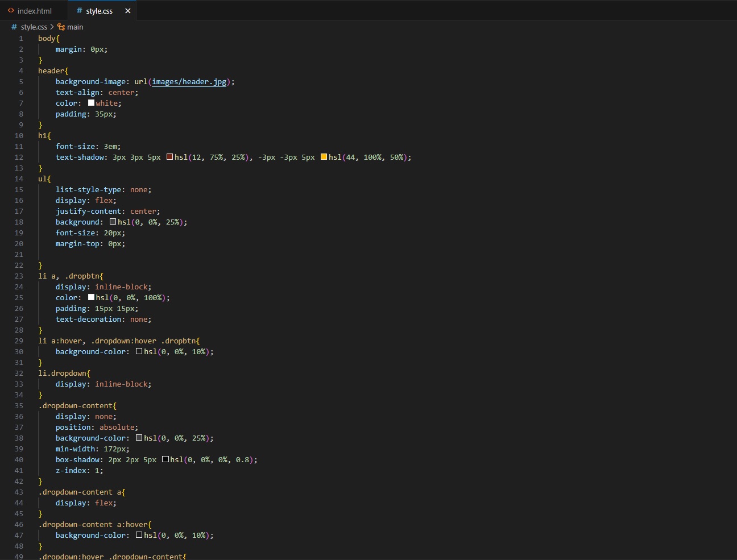The height and width of the screenshot is (560, 737).
Task: Click 'li.dropdown' selector on line 32
Action: coord(62,373)
